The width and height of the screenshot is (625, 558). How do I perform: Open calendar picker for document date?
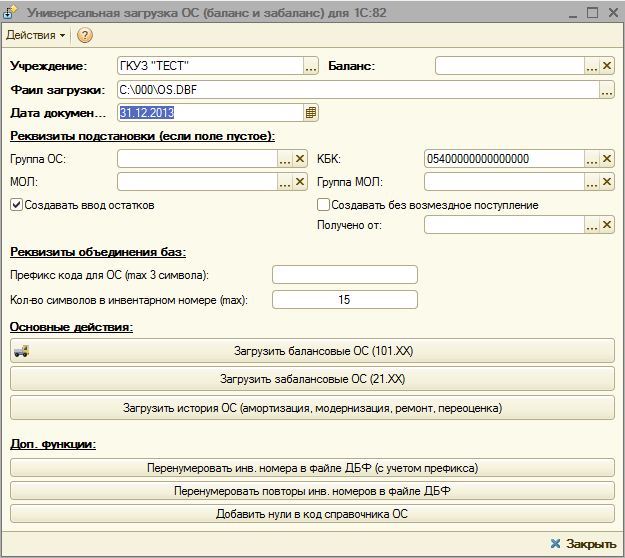click(x=311, y=113)
